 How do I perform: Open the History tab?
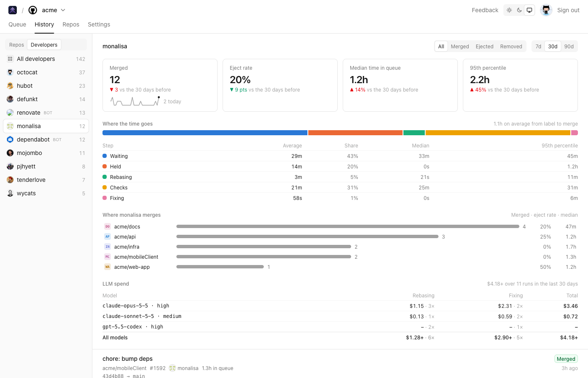[x=45, y=24]
